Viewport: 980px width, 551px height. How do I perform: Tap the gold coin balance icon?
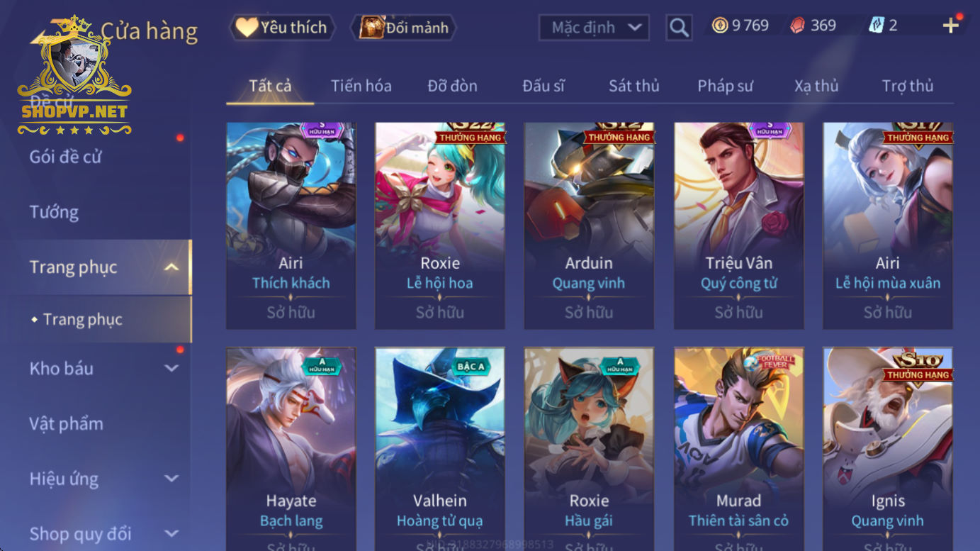coord(720,26)
